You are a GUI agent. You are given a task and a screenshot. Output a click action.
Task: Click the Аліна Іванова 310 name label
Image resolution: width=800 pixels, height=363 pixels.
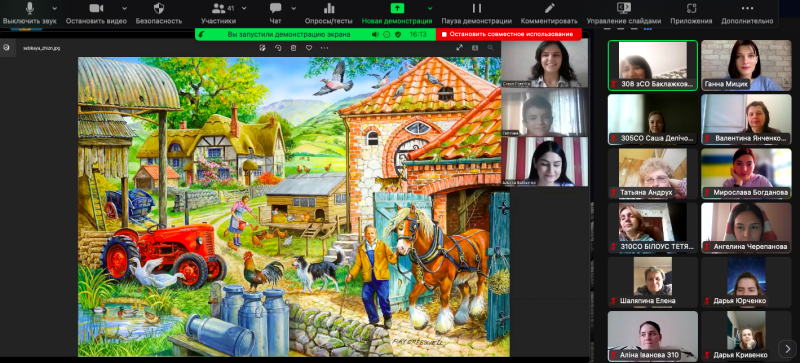(649, 355)
